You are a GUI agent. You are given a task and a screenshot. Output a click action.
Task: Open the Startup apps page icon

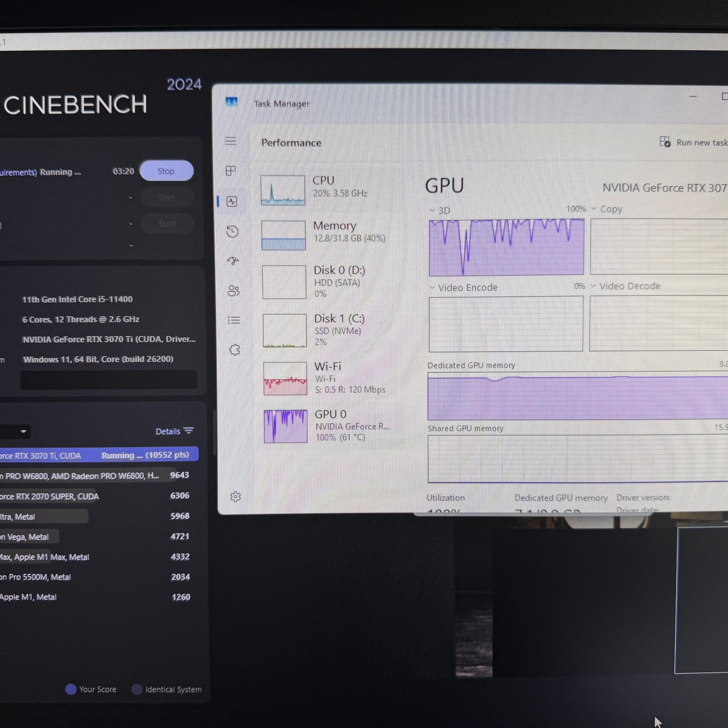click(233, 261)
